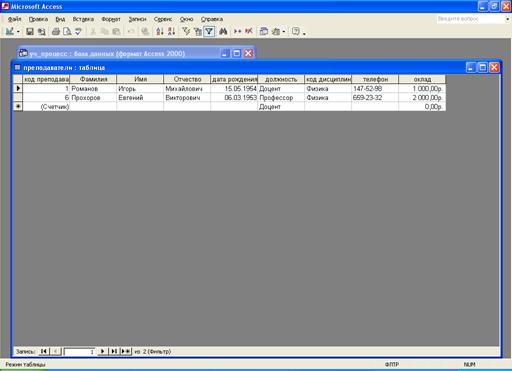This screenshot has width=512, height=371.
Task: Expand the New Object dropdown arrow
Action: tap(284, 32)
